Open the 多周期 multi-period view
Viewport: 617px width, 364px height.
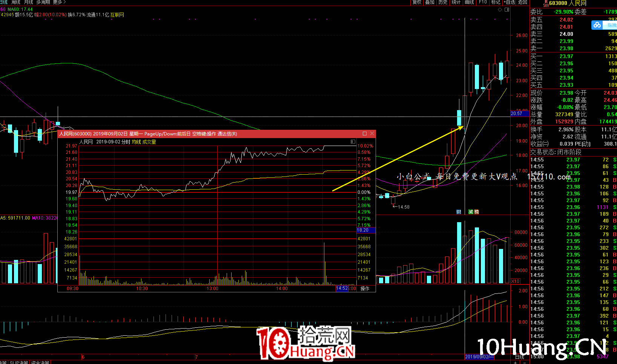click(x=43, y=2)
